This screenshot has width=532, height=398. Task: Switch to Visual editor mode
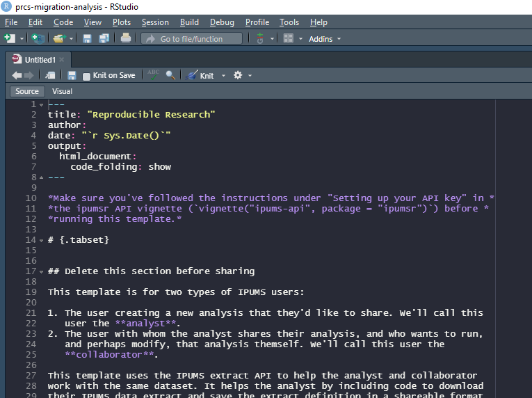[62, 91]
